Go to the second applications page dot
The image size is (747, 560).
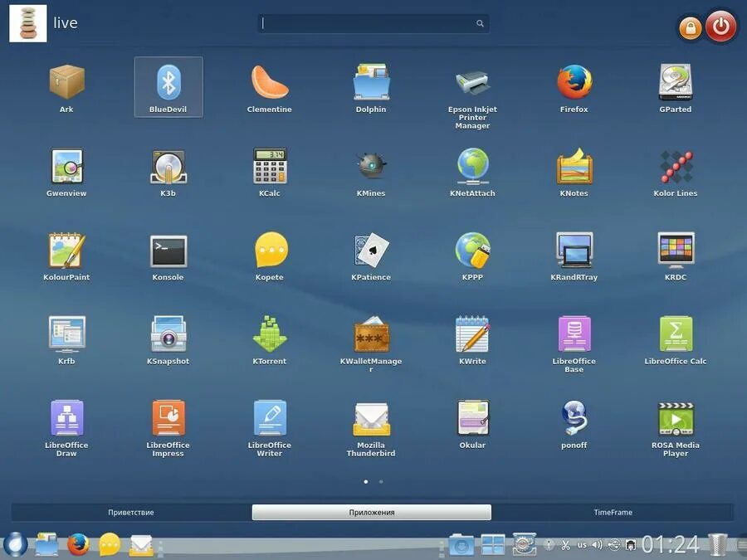(x=381, y=481)
